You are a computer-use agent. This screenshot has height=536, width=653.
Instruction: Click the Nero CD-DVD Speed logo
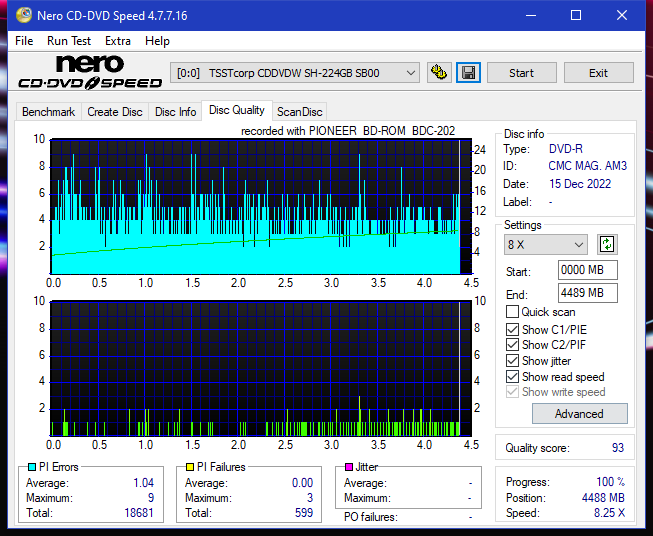(x=90, y=72)
